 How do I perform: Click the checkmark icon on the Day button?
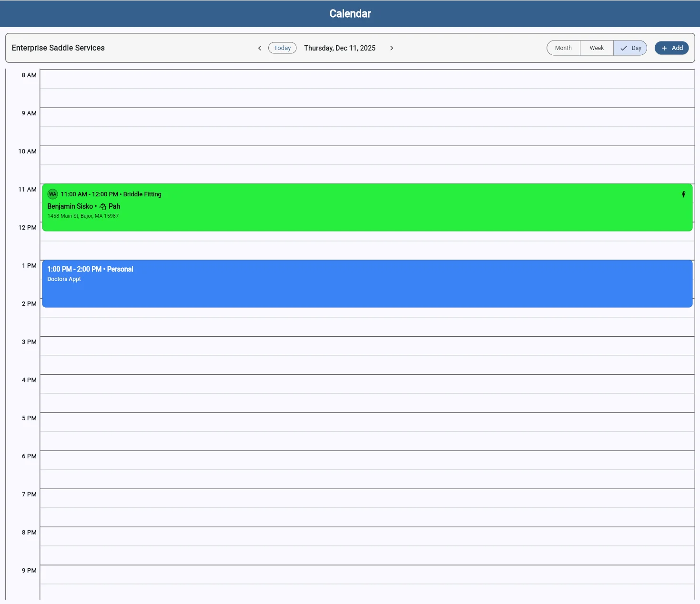(x=623, y=48)
